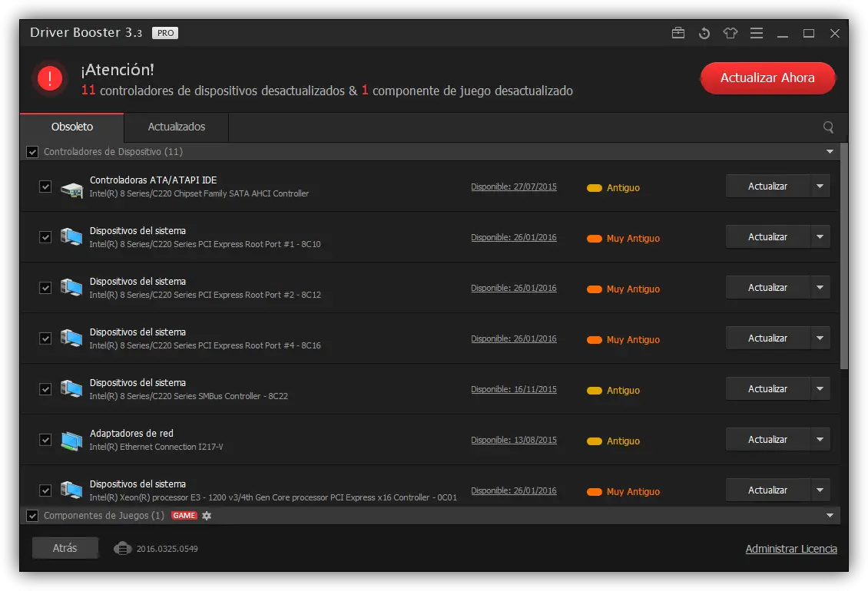Click Actualizar for Root Port #1 - 8C10
Viewport: 868px width, 591px height.
768,237
